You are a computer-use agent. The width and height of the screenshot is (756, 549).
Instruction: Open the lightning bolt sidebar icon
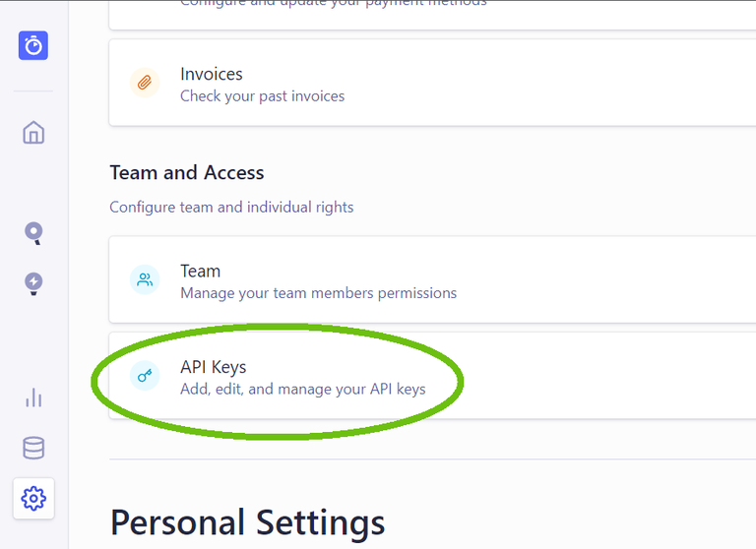(33, 284)
